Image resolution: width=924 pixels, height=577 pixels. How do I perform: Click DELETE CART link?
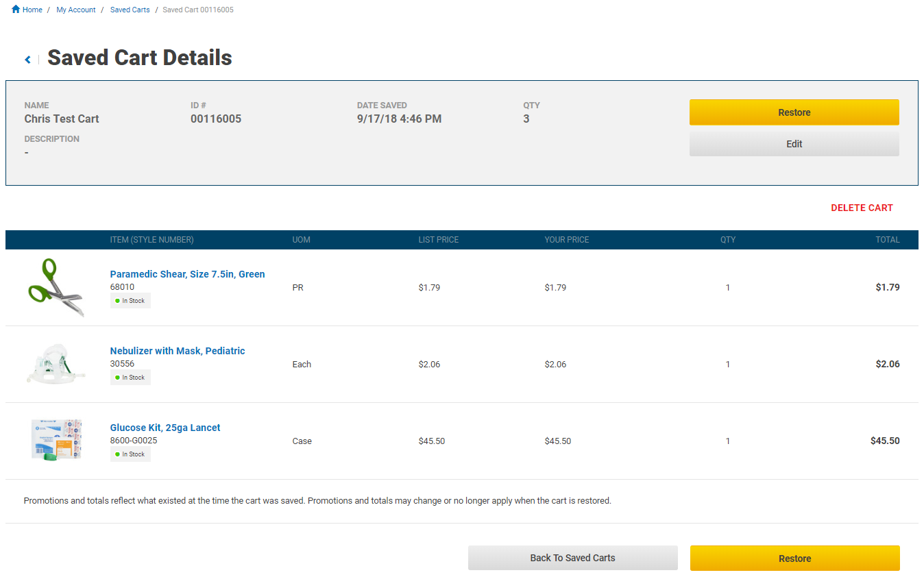(862, 208)
